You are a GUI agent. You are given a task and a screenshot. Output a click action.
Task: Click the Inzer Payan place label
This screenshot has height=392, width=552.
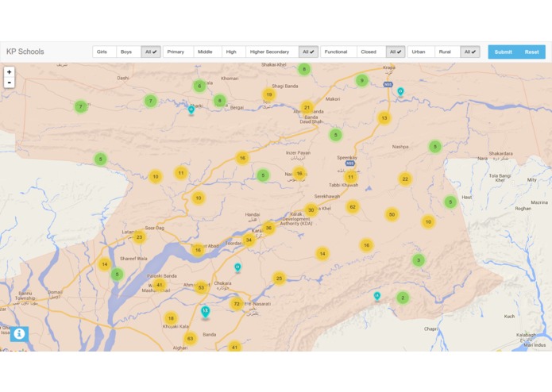click(x=298, y=153)
